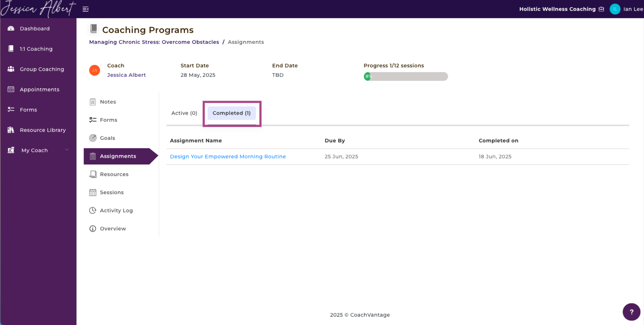Collapse sidebar with the hamburger menu icon
644x325 pixels.
pyautogui.click(x=86, y=9)
